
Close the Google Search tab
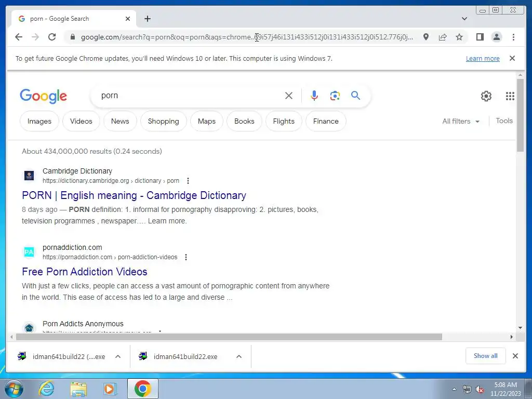(x=128, y=19)
